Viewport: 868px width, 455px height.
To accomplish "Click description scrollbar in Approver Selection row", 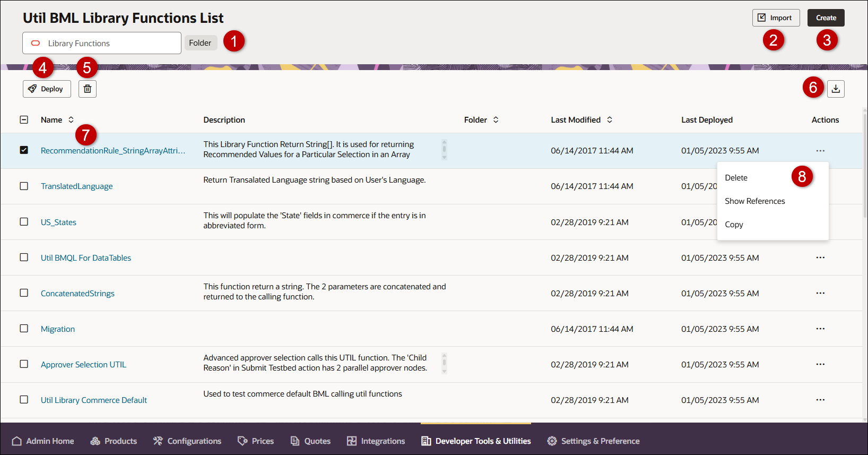I will [445, 363].
